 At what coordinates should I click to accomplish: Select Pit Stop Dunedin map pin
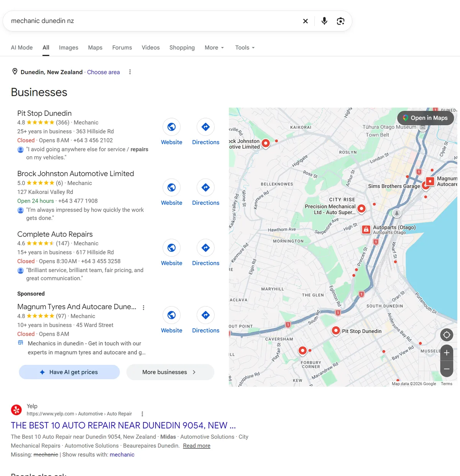click(336, 330)
